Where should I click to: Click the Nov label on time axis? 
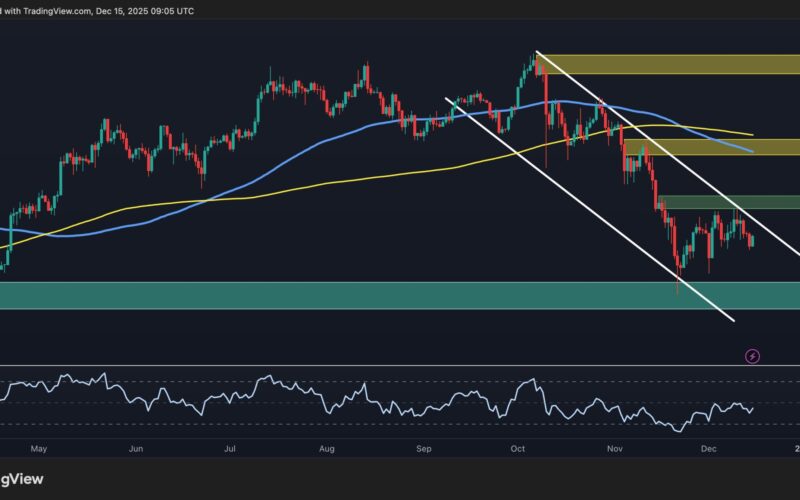pyautogui.click(x=615, y=450)
